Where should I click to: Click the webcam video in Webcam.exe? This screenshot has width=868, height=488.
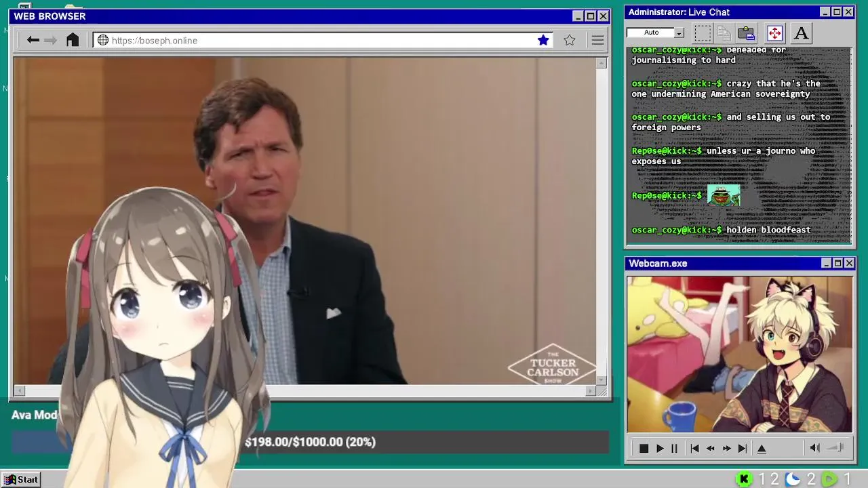pyautogui.click(x=739, y=354)
